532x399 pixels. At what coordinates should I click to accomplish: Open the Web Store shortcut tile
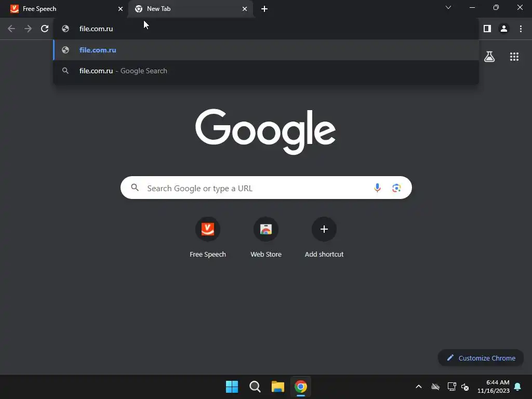266,237
